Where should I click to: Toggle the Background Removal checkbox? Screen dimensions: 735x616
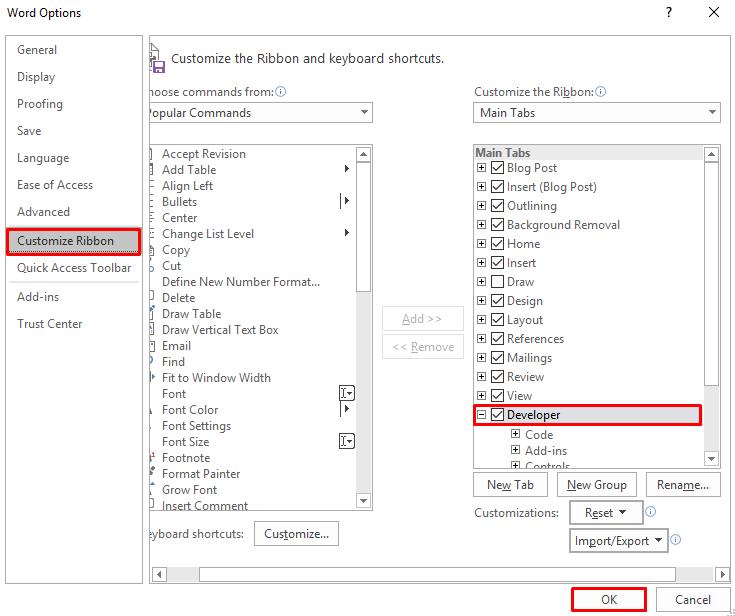tap(497, 225)
